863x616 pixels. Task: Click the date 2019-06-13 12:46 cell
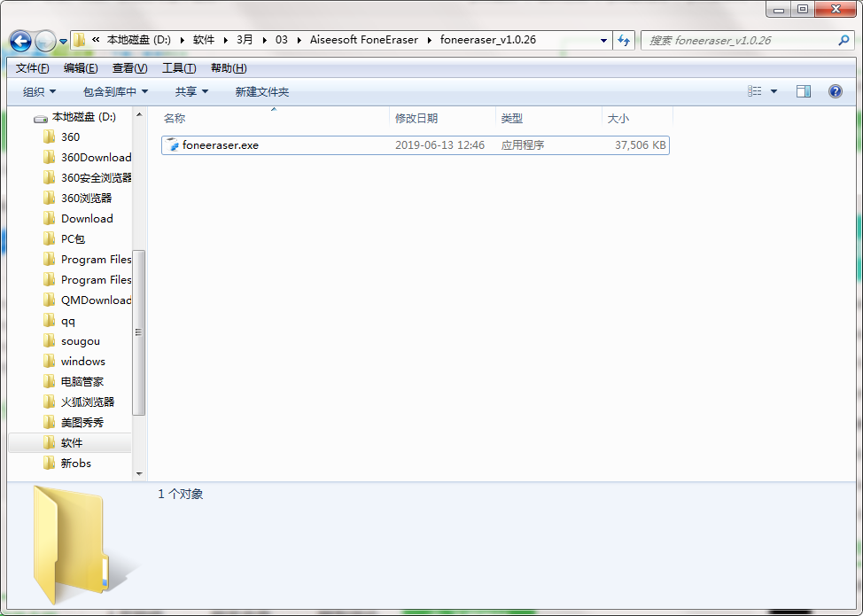coord(439,145)
